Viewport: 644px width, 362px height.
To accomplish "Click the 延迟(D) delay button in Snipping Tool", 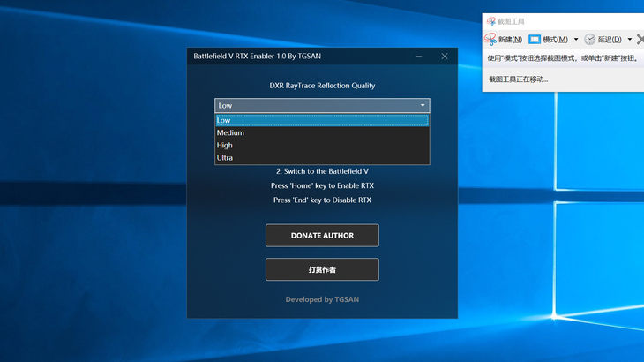I will (x=603, y=40).
